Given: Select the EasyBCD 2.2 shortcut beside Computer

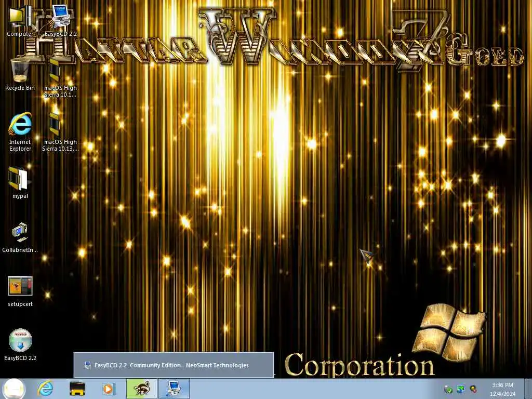Looking at the screenshot, I should pos(60,20).
